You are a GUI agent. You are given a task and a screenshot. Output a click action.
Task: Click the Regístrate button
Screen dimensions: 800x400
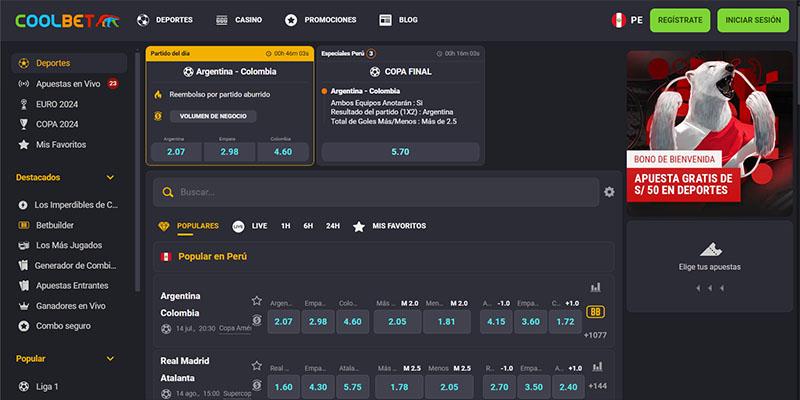tap(680, 20)
